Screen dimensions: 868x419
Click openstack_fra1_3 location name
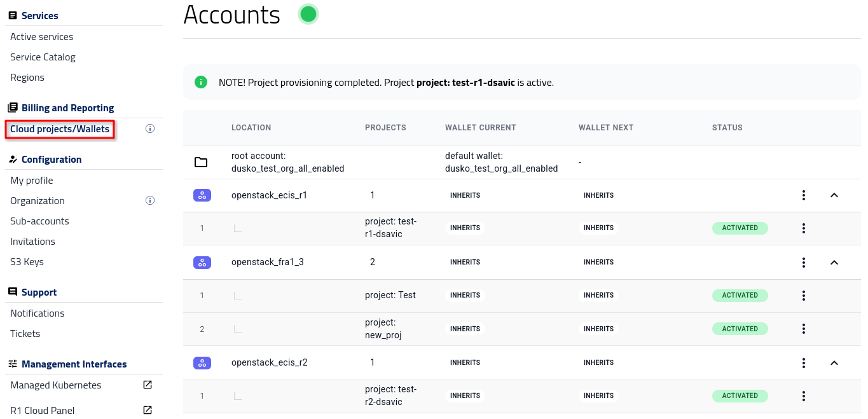268,262
